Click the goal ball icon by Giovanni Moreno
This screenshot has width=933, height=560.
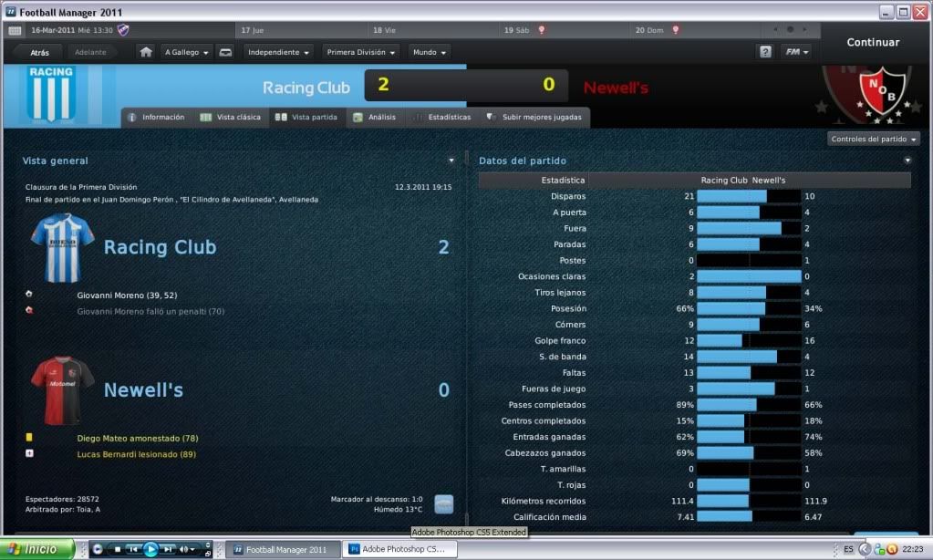(29, 294)
